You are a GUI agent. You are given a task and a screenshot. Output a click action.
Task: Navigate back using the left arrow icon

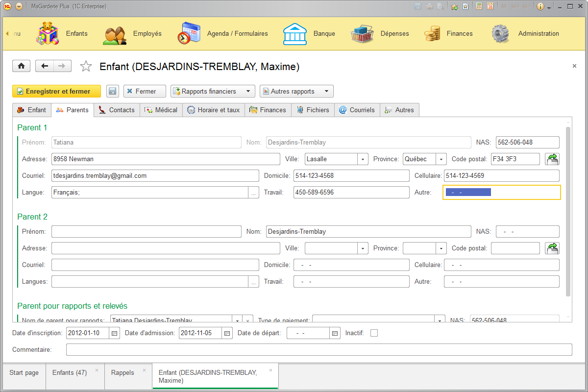(44, 66)
